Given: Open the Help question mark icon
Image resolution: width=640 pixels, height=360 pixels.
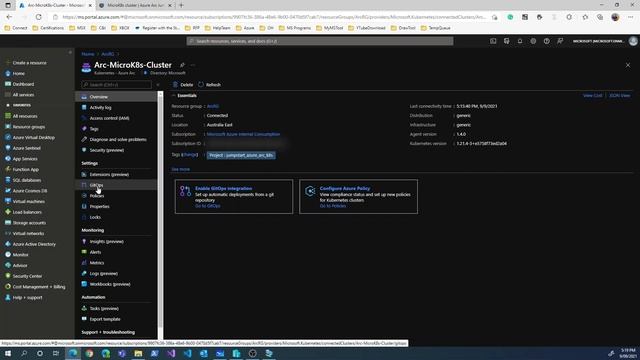Looking at the screenshot, I should 547,41.
